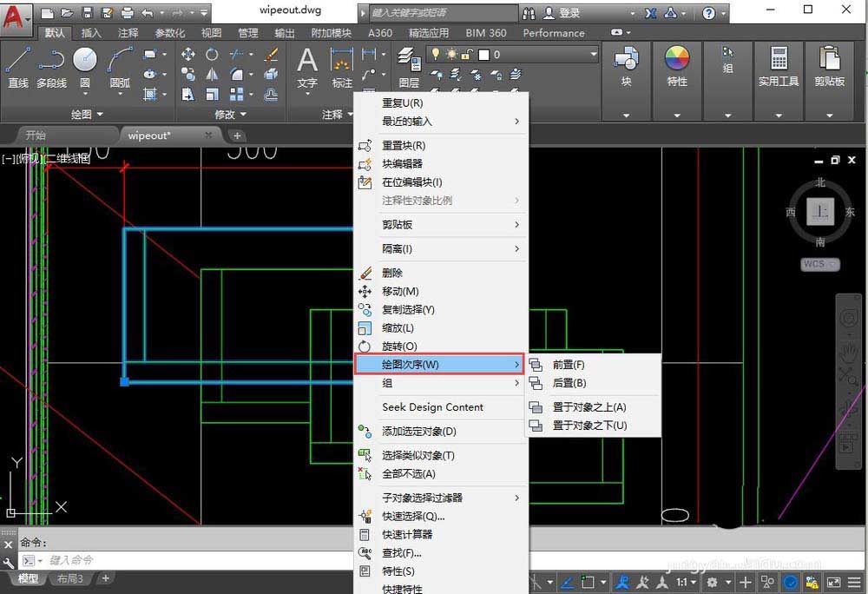Viewport: 868px width, 594px height.
Task: Toggle the layer sun freeze icon
Action: (451, 54)
